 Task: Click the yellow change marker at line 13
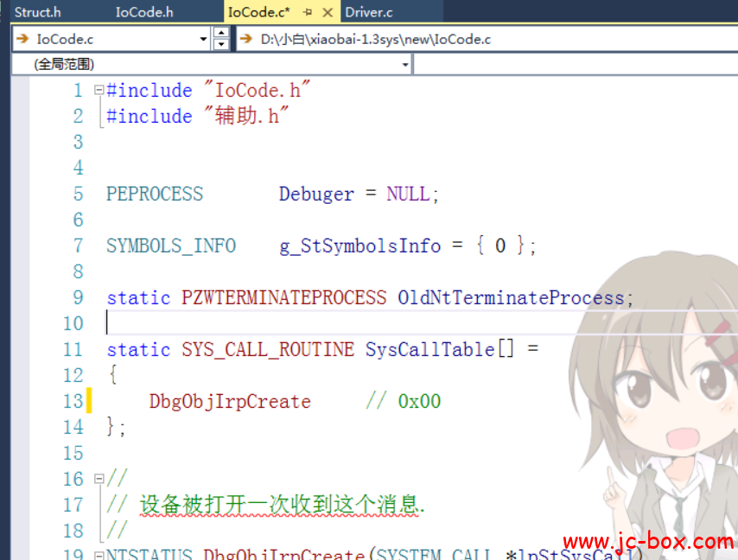(x=90, y=401)
